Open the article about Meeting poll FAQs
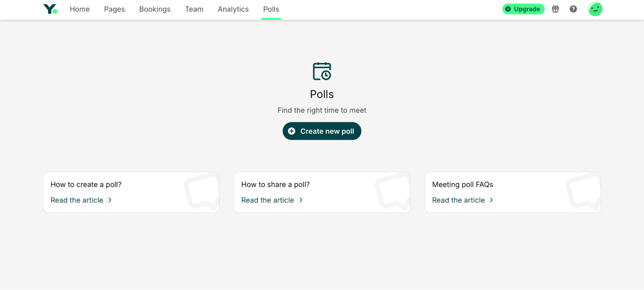This screenshot has width=644, height=290. coord(458,200)
